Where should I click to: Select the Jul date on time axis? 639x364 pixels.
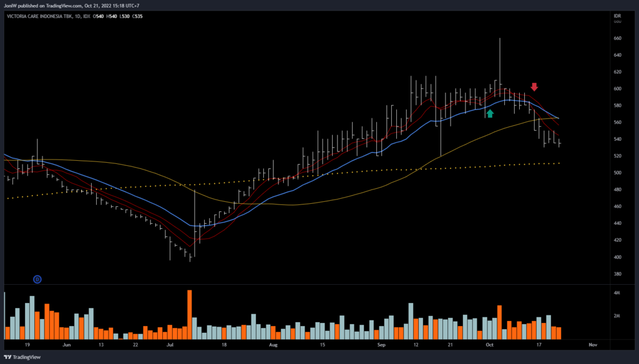170,344
